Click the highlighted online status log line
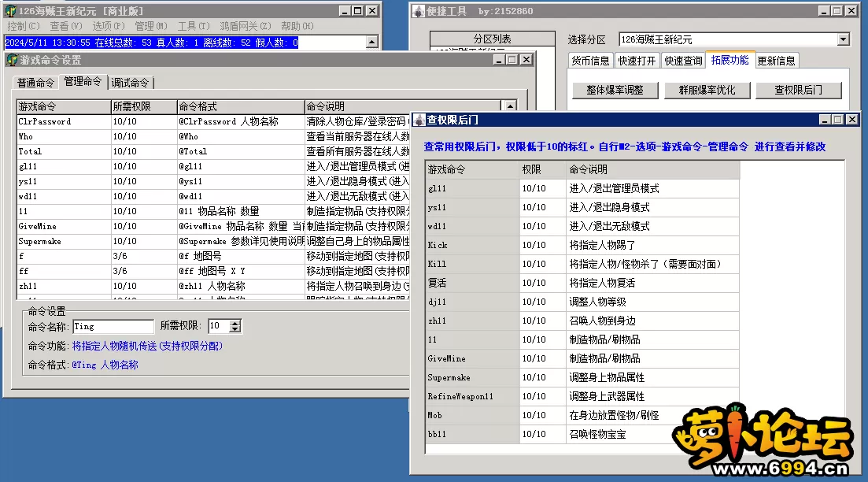Image resolution: width=868 pixels, height=482 pixels. click(x=152, y=43)
